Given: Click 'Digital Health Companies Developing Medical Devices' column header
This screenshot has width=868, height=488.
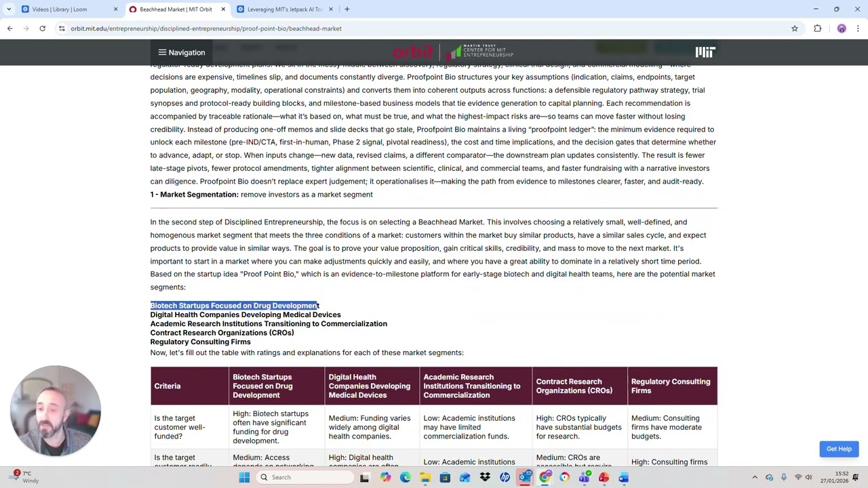Looking at the screenshot, I should coord(372,386).
